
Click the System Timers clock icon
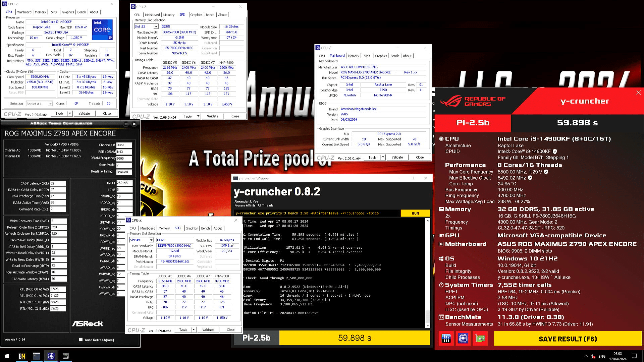pyautogui.click(x=441, y=285)
